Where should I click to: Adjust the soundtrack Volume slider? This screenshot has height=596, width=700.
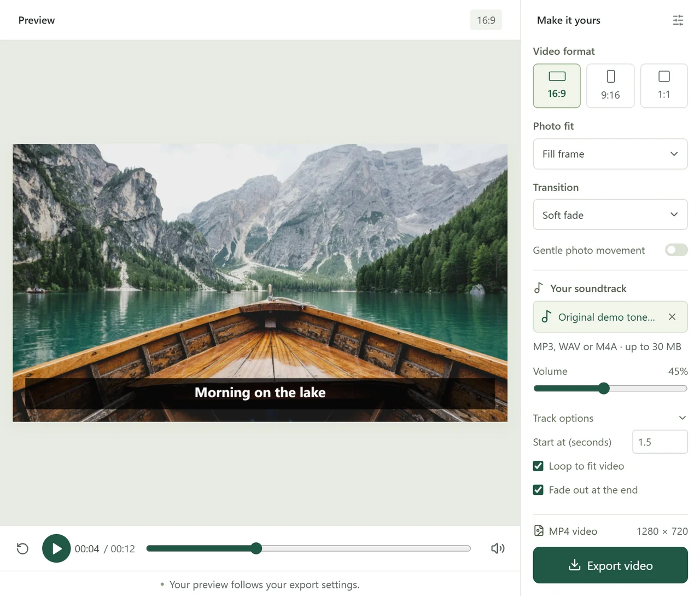(x=610, y=389)
